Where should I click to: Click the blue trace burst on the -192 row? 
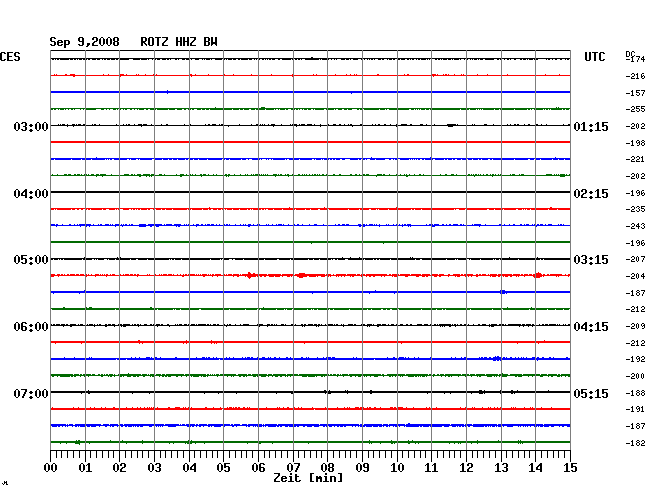tap(497, 358)
